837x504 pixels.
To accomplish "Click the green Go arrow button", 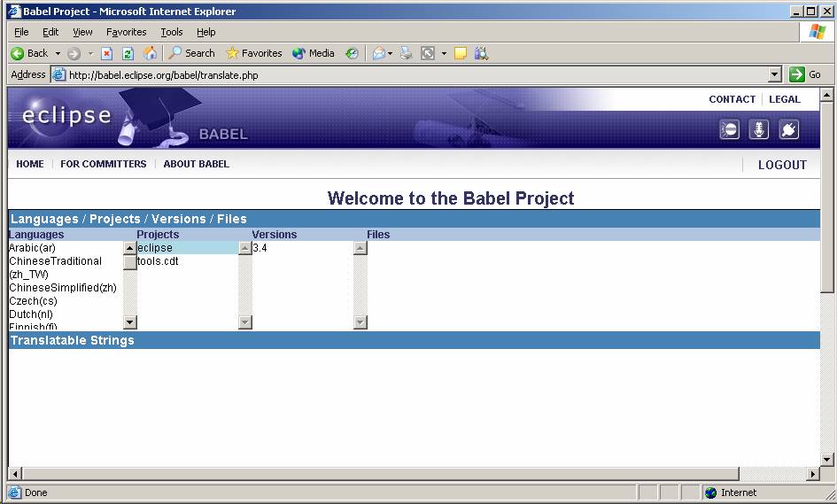I will 797,74.
